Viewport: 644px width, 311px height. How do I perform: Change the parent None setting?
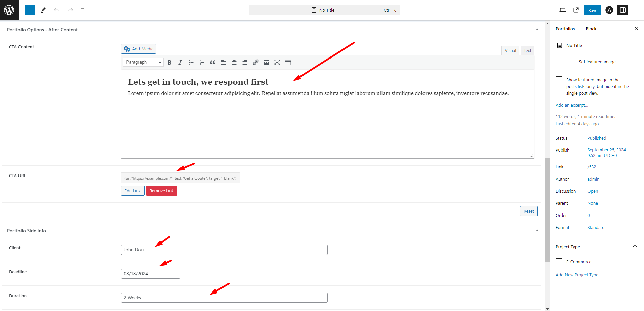(593, 203)
